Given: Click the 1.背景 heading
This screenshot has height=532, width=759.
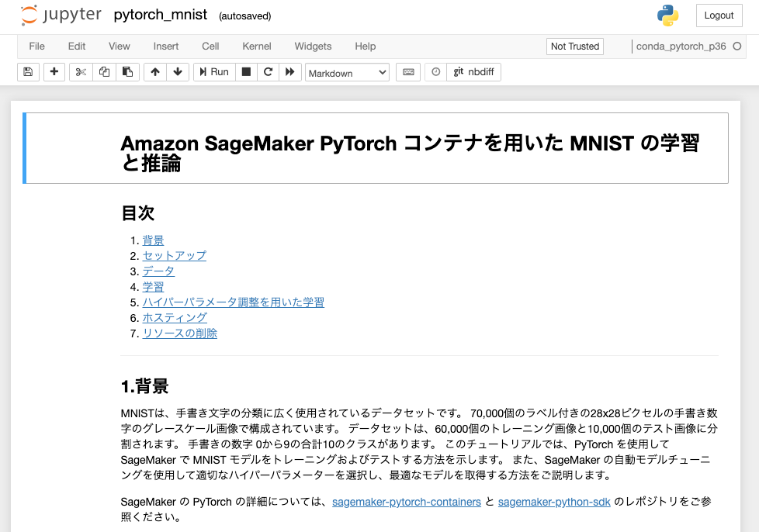Looking at the screenshot, I should click(144, 386).
